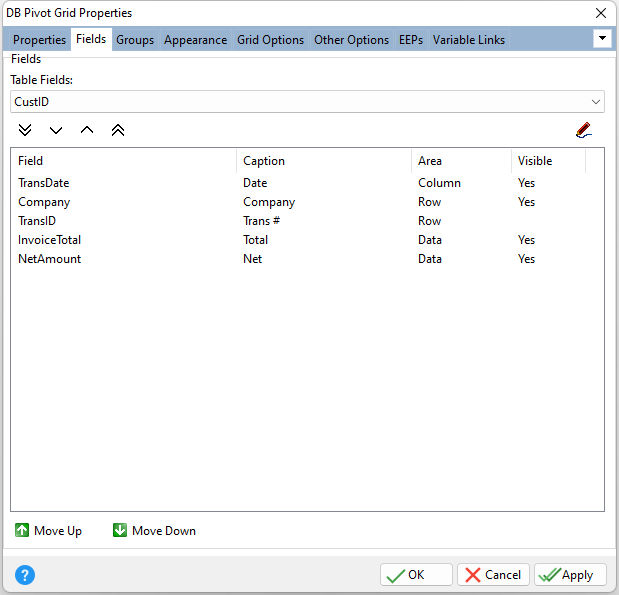619x595 pixels.
Task: Click Area value Data for InvoiceTotal
Action: [430, 240]
